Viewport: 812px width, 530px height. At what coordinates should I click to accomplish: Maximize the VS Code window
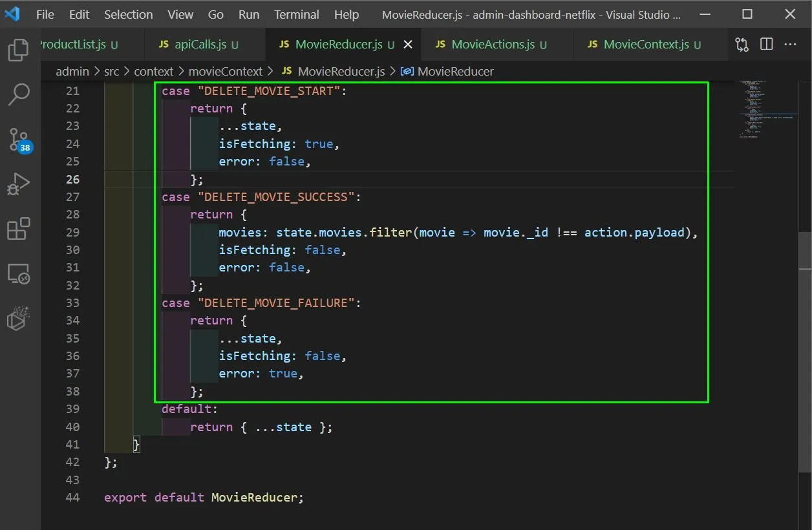point(747,14)
